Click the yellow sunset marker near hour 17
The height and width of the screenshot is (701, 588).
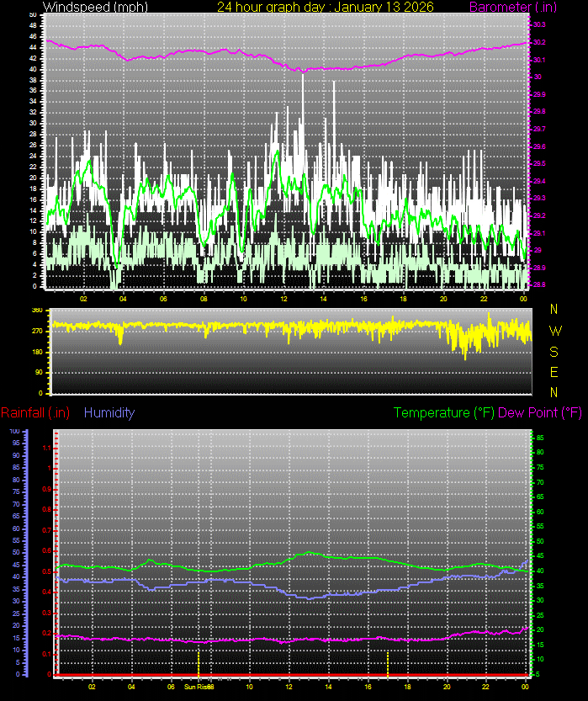[388, 664]
